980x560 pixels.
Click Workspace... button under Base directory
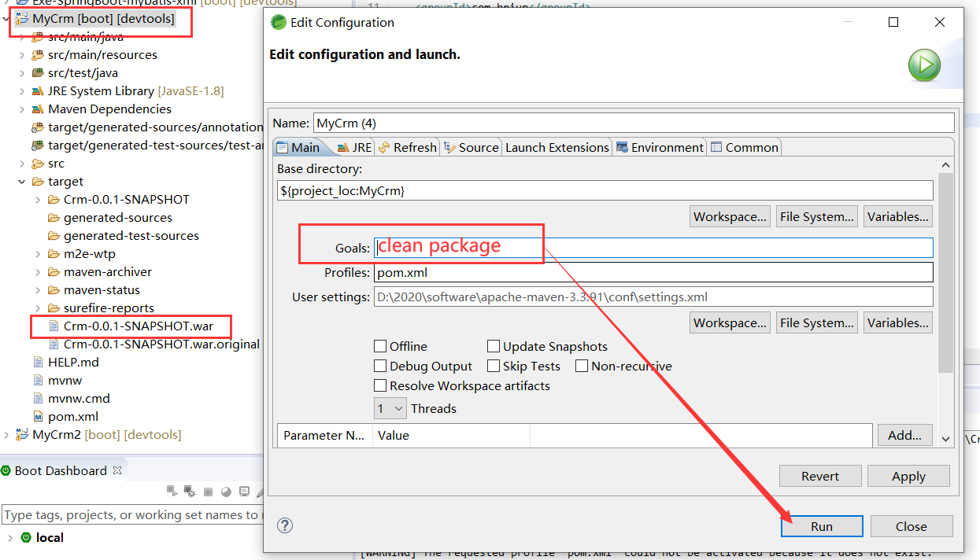[730, 216]
